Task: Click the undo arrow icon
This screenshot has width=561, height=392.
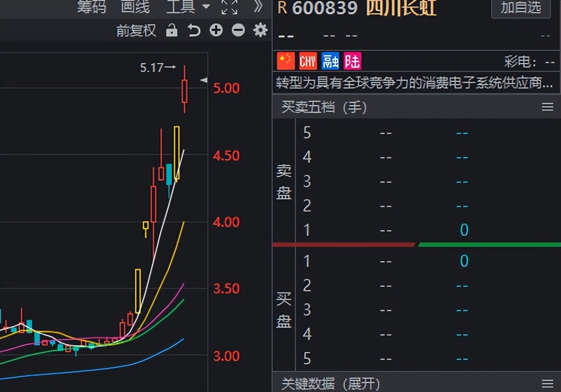Action: (193, 30)
